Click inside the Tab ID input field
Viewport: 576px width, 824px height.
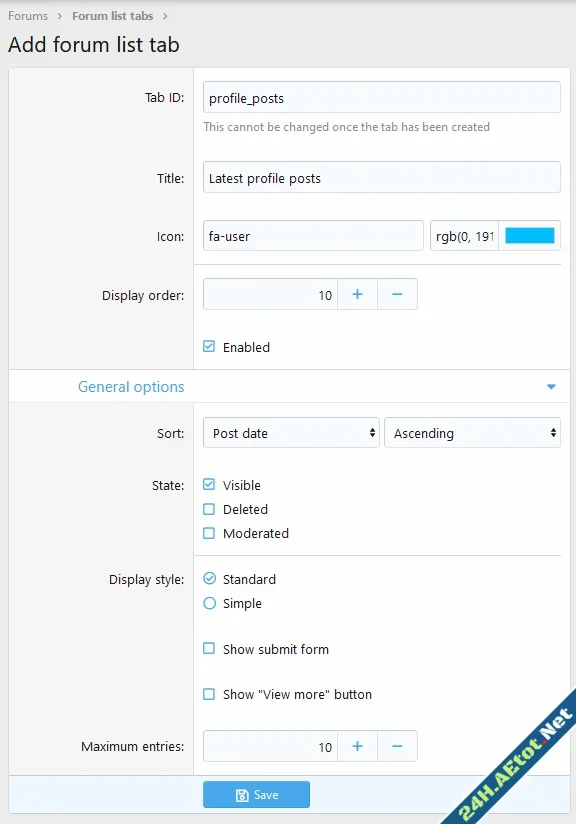pos(381,97)
